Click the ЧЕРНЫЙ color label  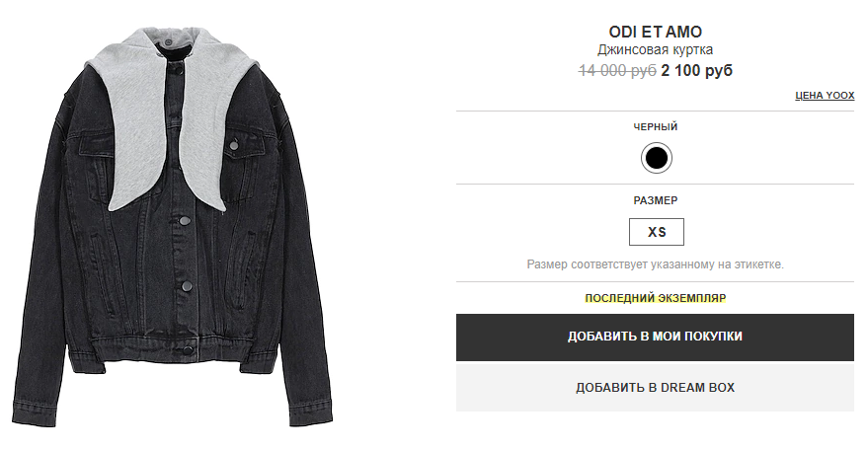coord(656,126)
